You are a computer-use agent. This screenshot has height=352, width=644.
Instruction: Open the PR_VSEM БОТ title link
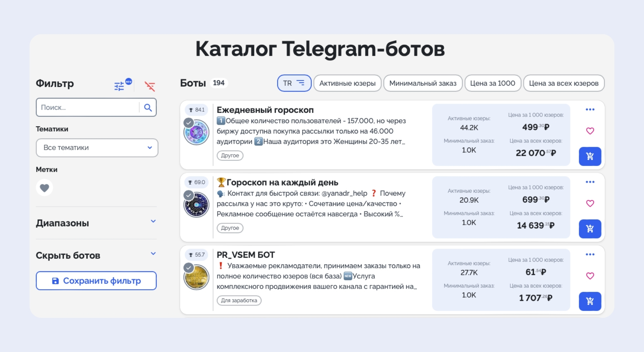coord(246,255)
